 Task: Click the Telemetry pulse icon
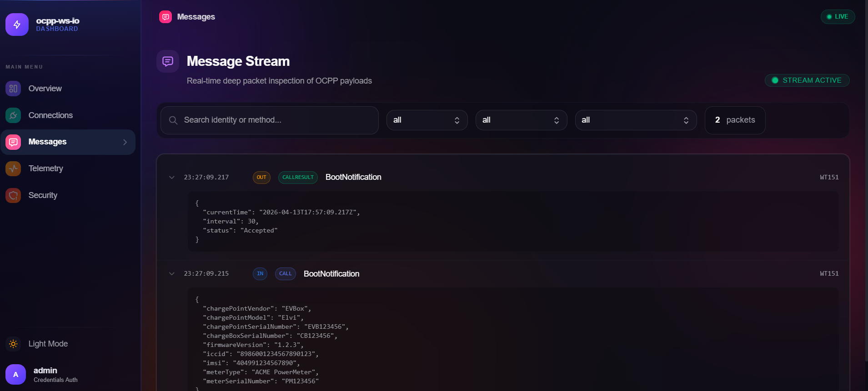(13, 168)
